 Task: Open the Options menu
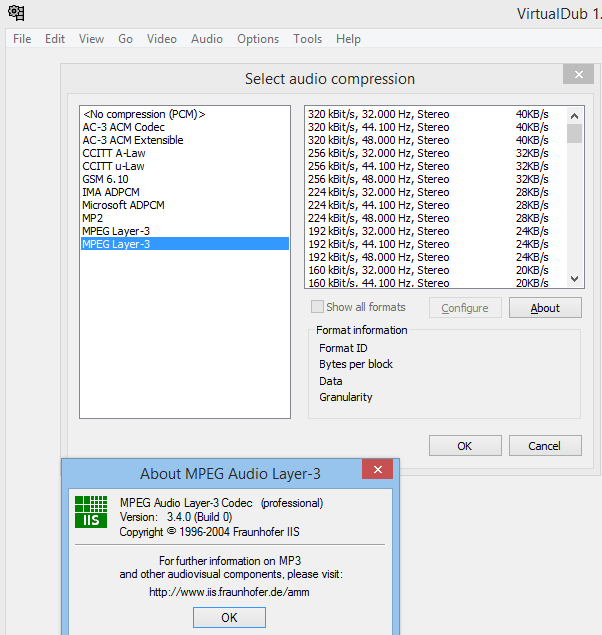point(258,39)
